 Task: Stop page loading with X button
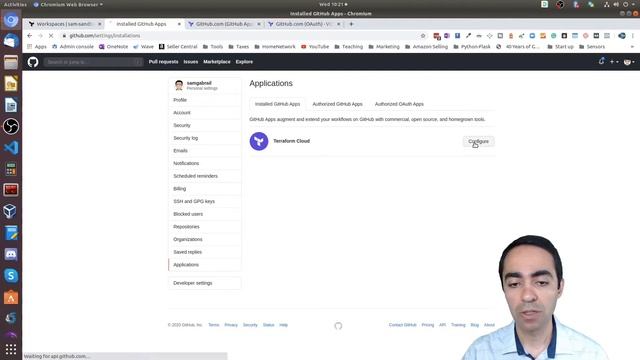pyautogui.click(x=51, y=36)
